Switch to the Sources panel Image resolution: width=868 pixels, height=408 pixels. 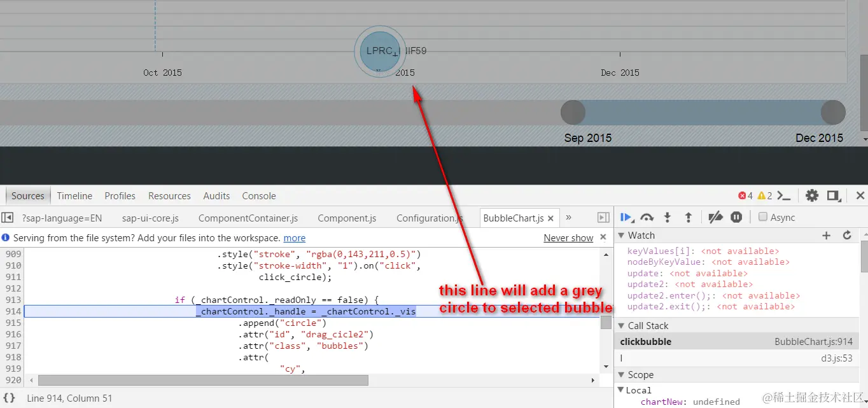coord(28,195)
